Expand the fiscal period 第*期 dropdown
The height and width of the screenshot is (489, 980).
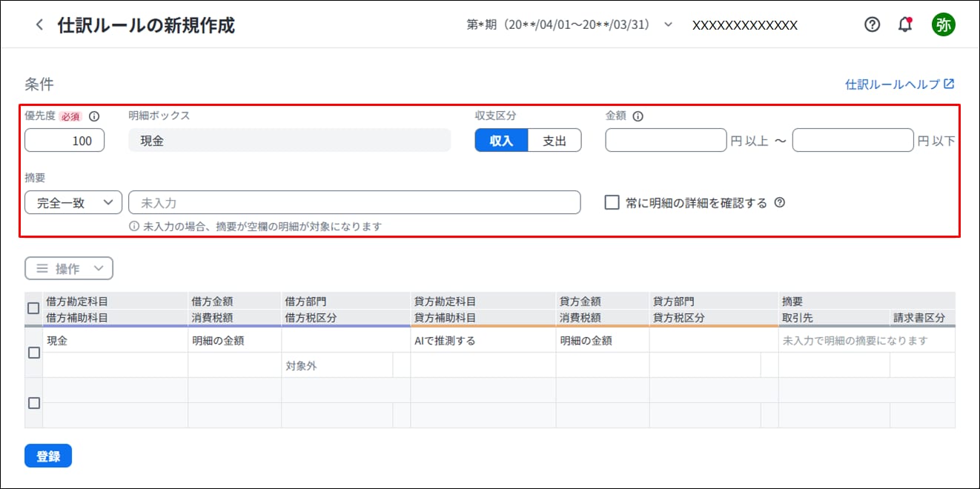pyautogui.click(x=569, y=24)
